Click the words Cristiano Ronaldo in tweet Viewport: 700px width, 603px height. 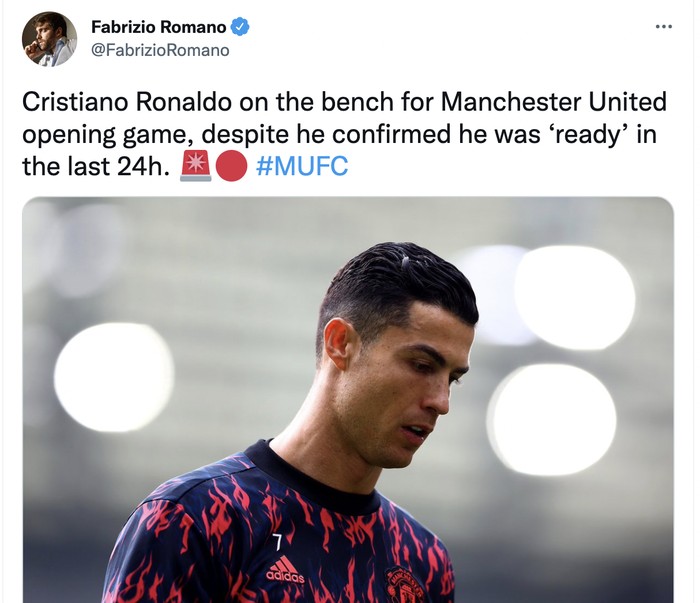tap(127, 102)
